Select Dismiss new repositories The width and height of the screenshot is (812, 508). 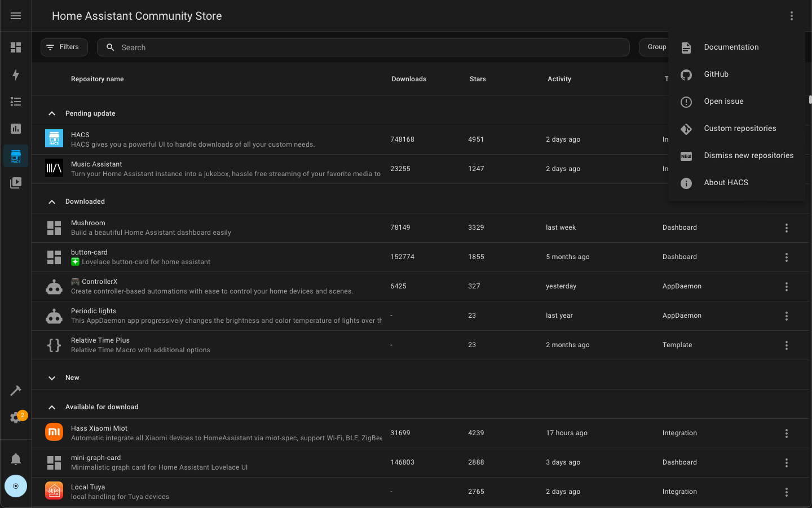point(736,156)
